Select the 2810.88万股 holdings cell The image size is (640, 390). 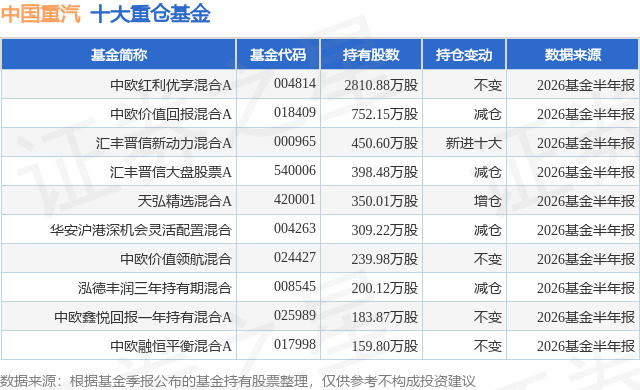(381, 85)
